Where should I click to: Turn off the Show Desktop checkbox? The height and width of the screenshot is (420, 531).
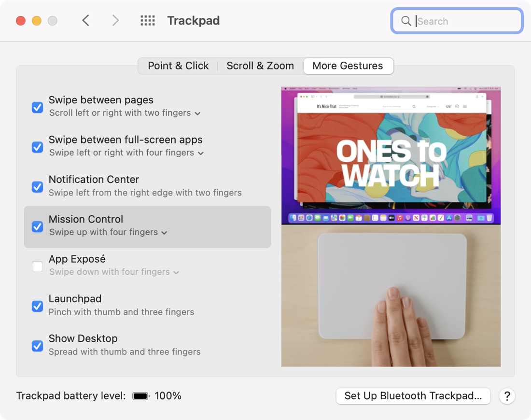point(37,346)
